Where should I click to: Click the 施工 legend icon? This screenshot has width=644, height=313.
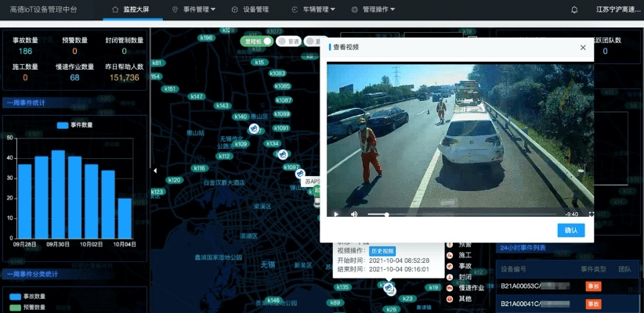[x=450, y=255]
